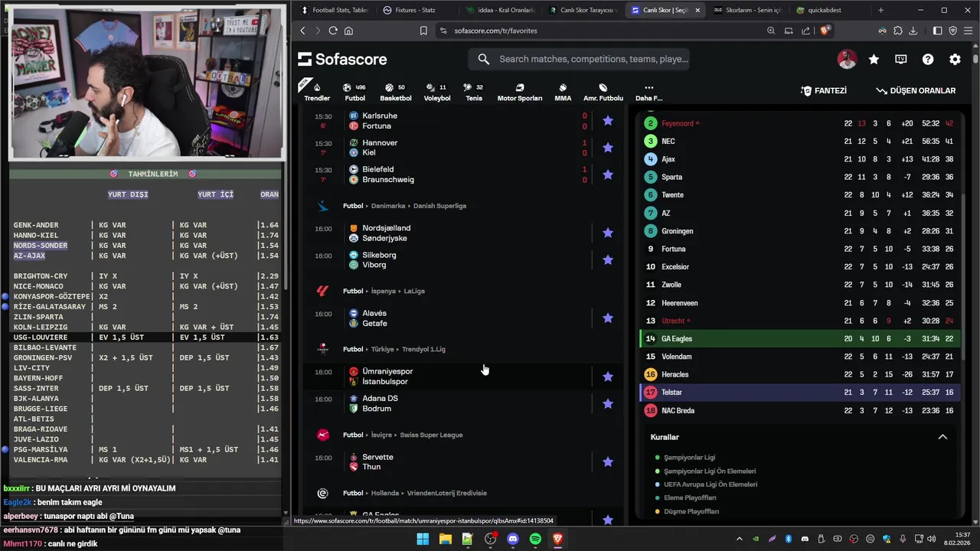Open the MMA category
This screenshot has height=551, width=980.
point(563,92)
